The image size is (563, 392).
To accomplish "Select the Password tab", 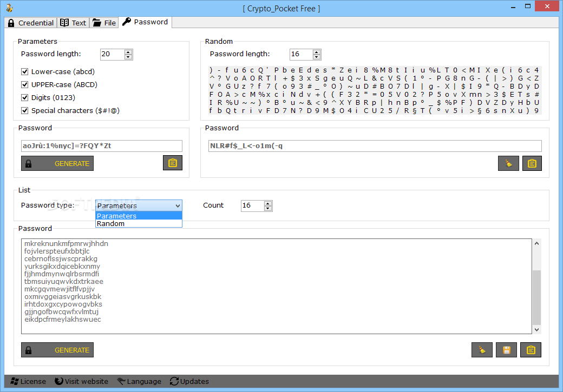I will pos(145,22).
